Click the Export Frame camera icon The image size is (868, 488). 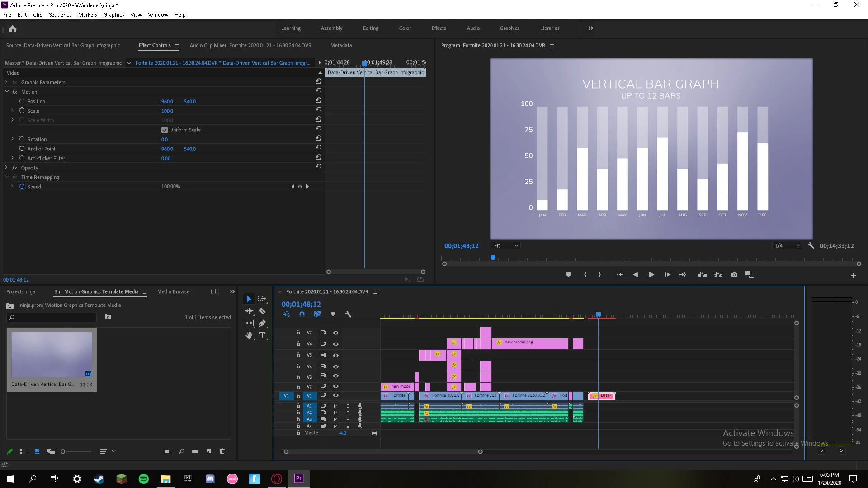[734, 275]
